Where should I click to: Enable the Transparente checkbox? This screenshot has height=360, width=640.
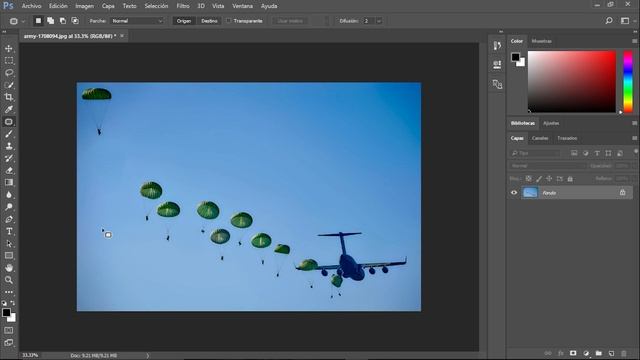[229, 20]
